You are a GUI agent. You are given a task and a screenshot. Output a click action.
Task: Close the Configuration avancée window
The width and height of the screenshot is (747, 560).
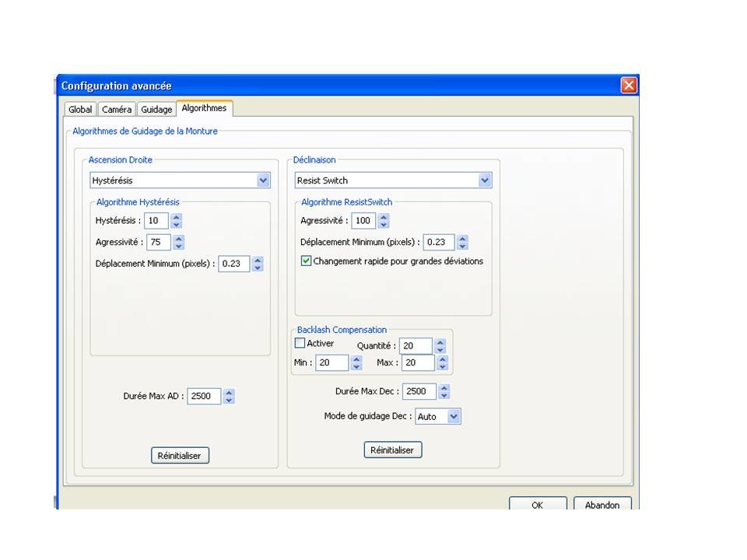[x=629, y=86]
